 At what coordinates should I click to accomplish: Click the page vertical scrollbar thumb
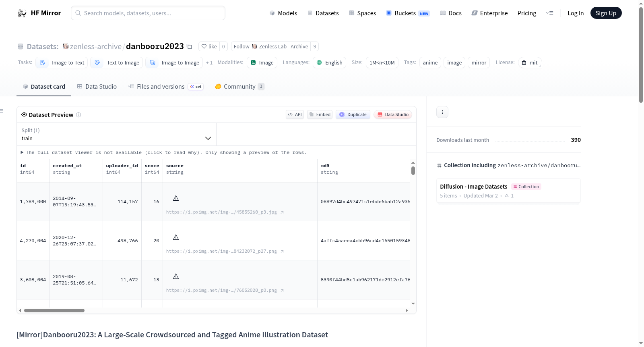(641, 55)
